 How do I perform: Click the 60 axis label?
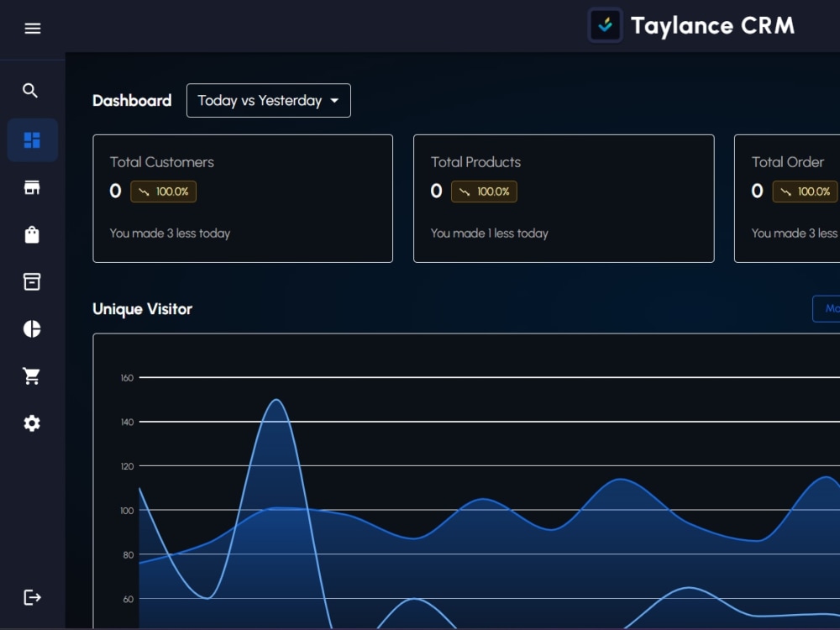click(x=128, y=600)
